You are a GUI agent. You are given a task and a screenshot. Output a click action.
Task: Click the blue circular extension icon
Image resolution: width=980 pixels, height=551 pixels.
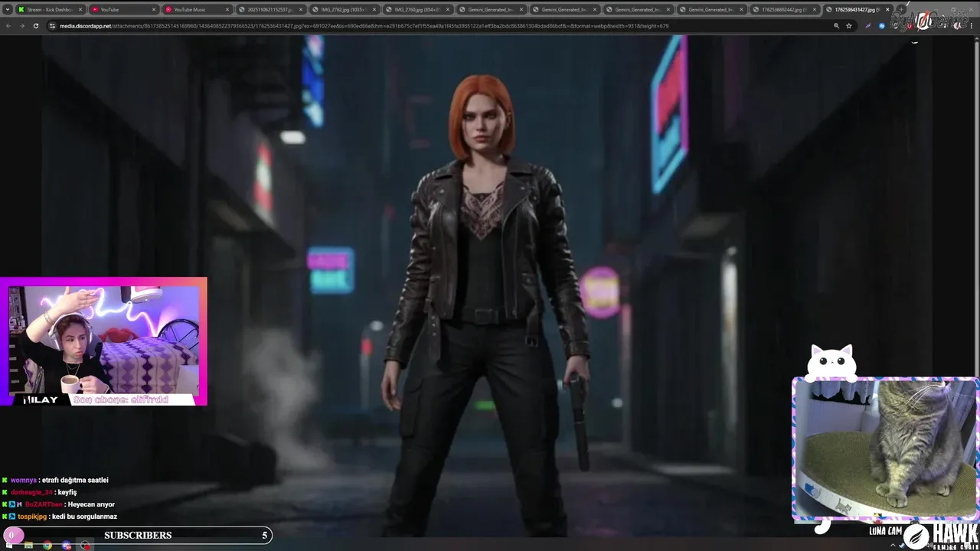tap(882, 25)
